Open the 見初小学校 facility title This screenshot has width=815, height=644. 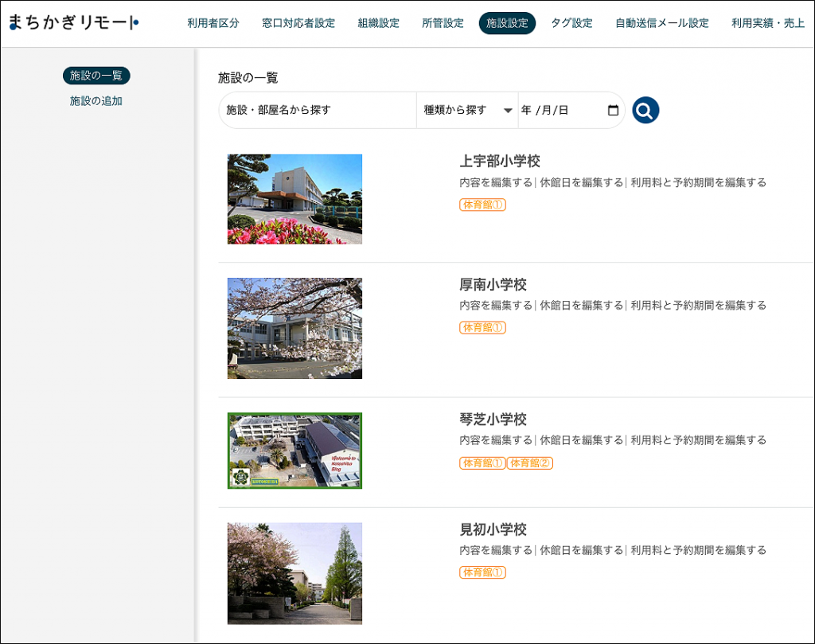click(x=493, y=529)
